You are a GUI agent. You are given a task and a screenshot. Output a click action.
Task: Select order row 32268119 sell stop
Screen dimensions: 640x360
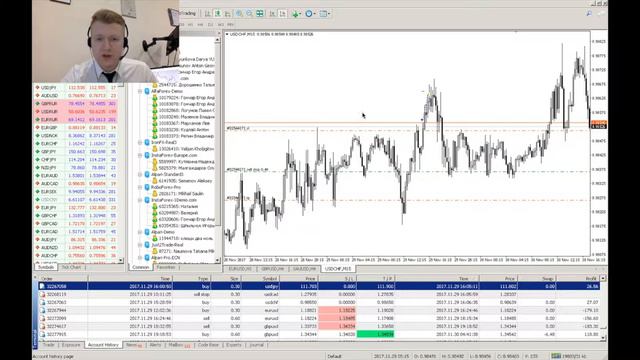point(319,294)
